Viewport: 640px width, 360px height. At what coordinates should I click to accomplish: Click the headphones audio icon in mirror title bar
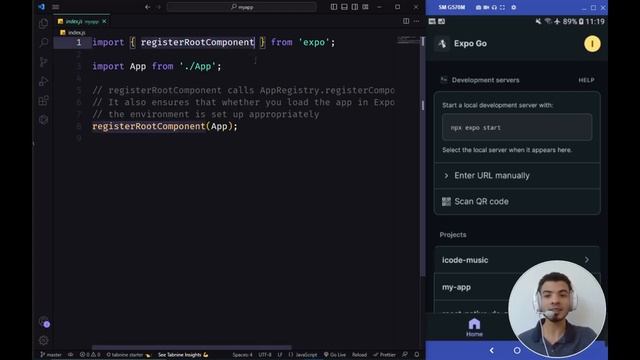tap(494, 7)
